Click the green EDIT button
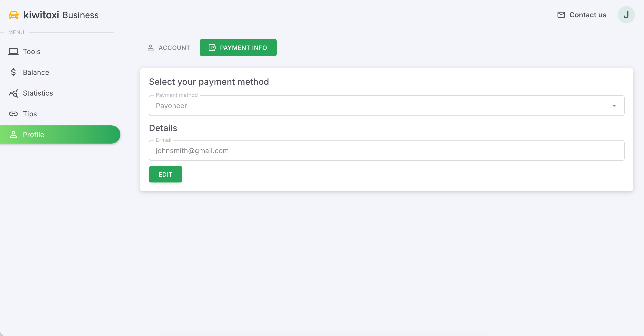The height and width of the screenshot is (336, 644). pyautogui.click(x=166, y=174)
